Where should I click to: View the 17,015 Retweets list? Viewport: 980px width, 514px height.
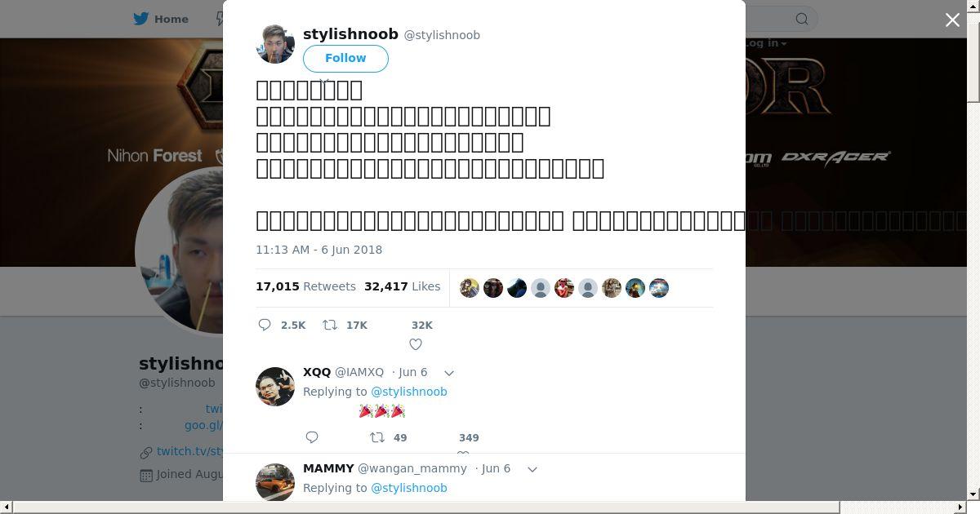click(x=305, y=286)
